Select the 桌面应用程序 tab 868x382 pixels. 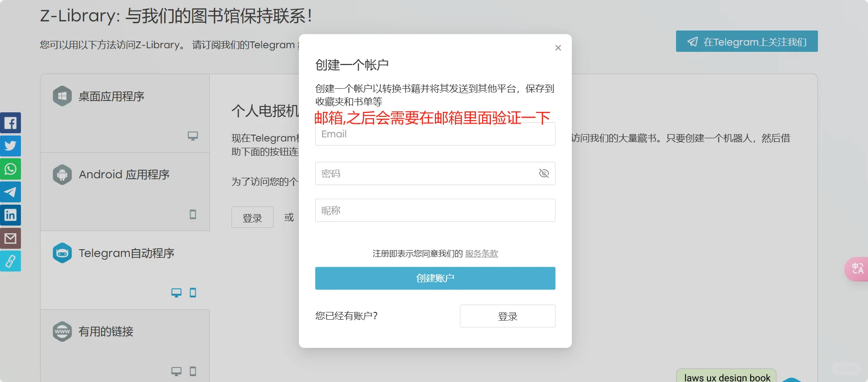pos(125,113)
